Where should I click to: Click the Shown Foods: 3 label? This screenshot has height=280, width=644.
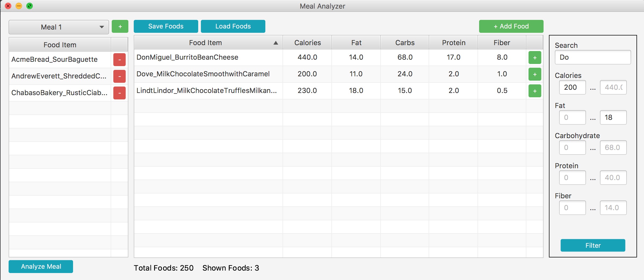(231, 268)
